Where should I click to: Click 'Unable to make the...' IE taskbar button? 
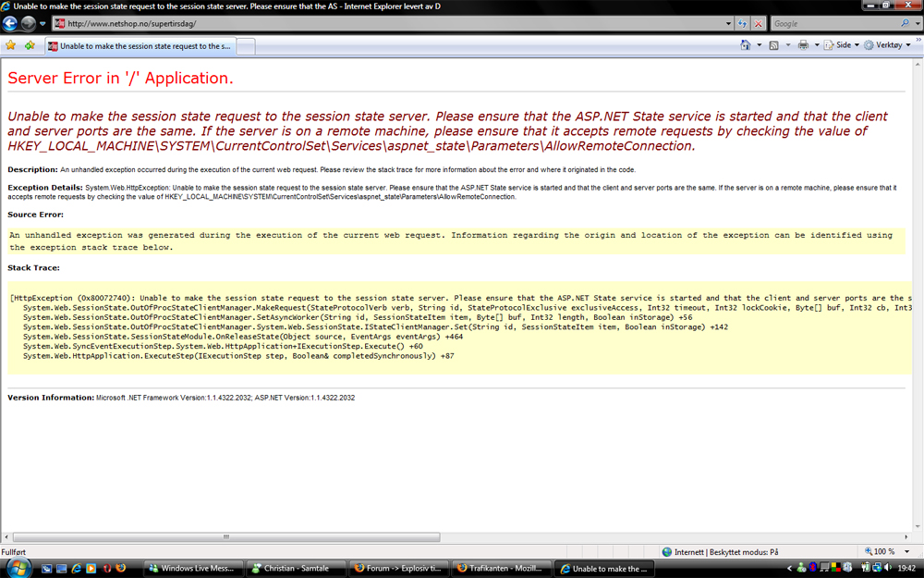[x=604, y=569]
